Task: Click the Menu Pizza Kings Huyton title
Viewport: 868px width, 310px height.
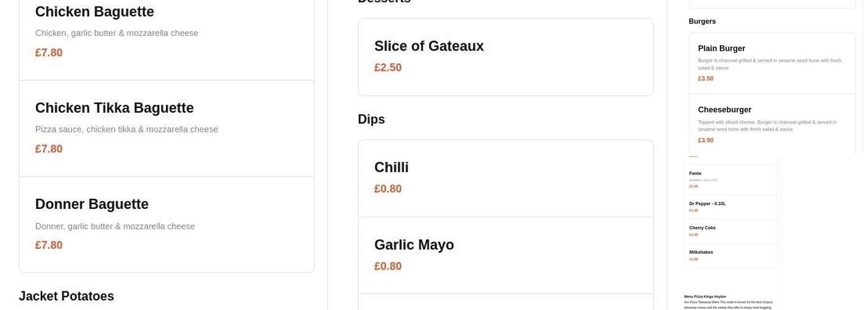Action: click(704, 297)
